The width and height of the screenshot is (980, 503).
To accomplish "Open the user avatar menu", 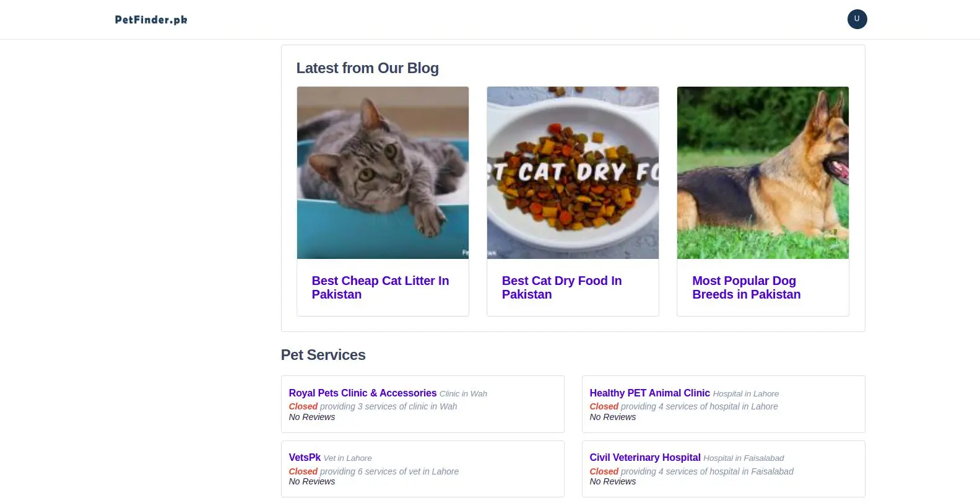I will 857,19.
